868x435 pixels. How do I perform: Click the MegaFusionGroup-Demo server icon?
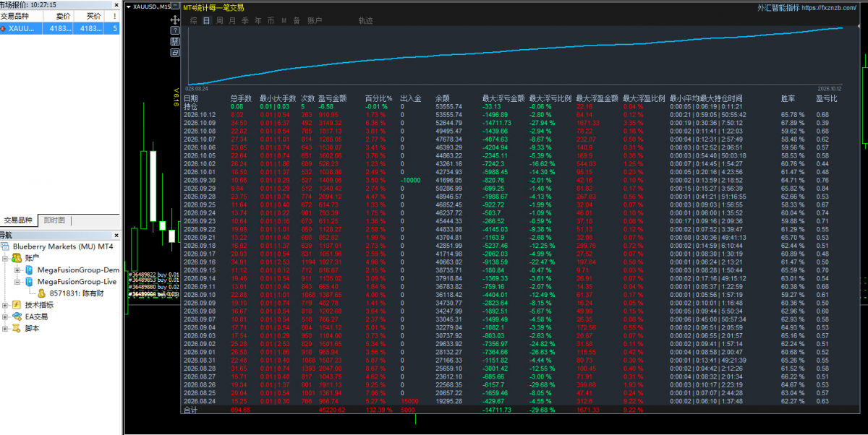pos(30,270)
